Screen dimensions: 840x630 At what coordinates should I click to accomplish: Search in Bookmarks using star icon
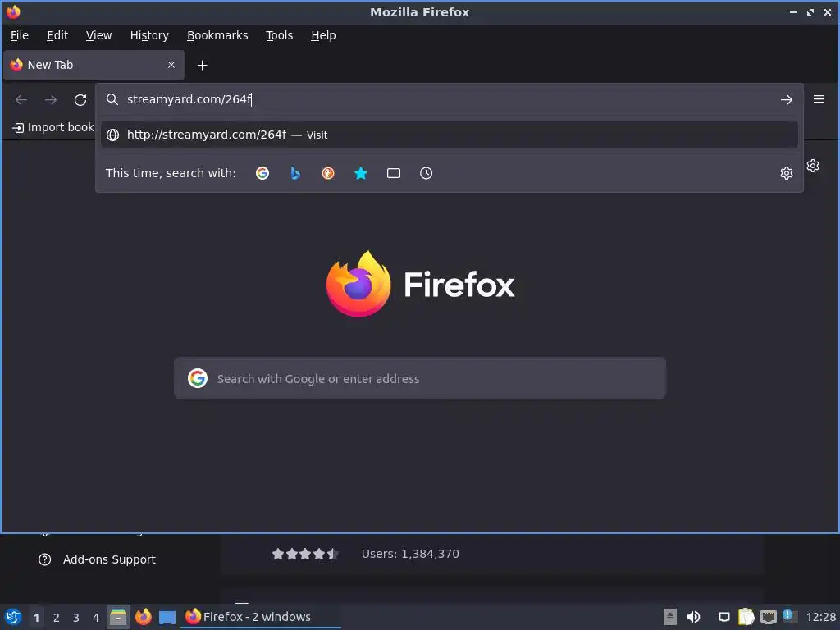tap(361, 173)
